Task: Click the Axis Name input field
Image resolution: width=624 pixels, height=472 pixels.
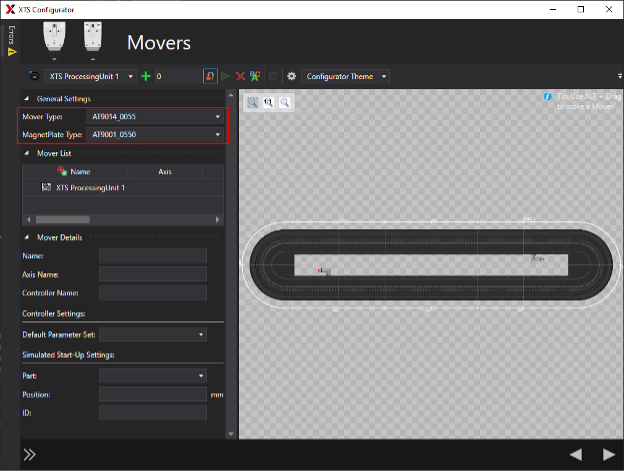Action: tap(153, 274)
